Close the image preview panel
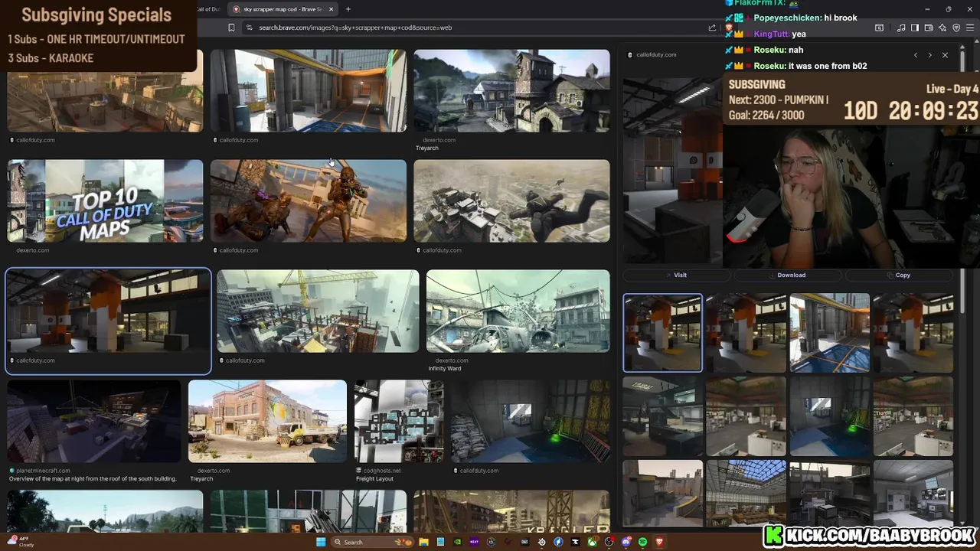The image size is (980, 551). [945, 55]
